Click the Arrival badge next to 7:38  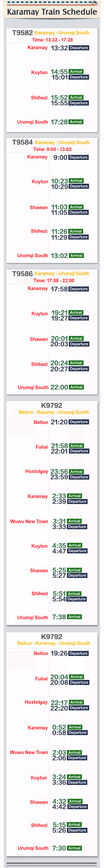click(x=74, y=617)
